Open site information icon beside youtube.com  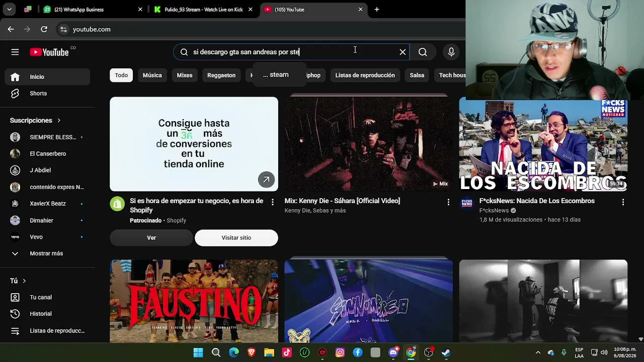coord(63,29)
